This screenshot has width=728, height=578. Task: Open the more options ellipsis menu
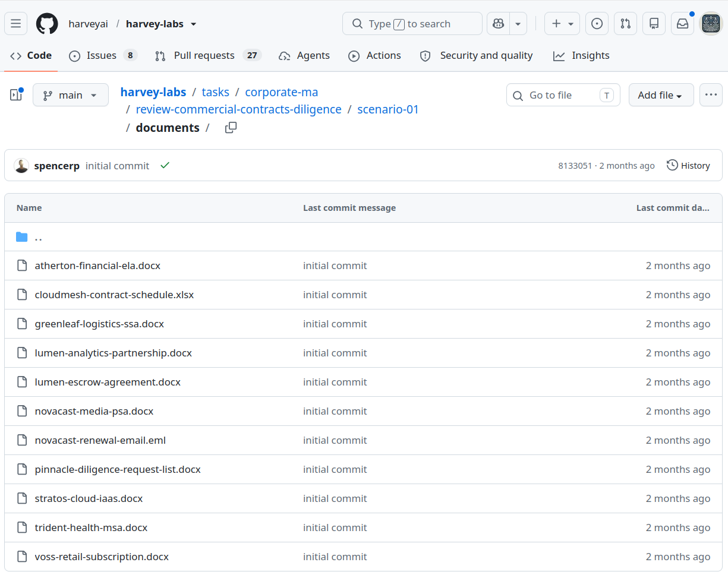point(711,95)
